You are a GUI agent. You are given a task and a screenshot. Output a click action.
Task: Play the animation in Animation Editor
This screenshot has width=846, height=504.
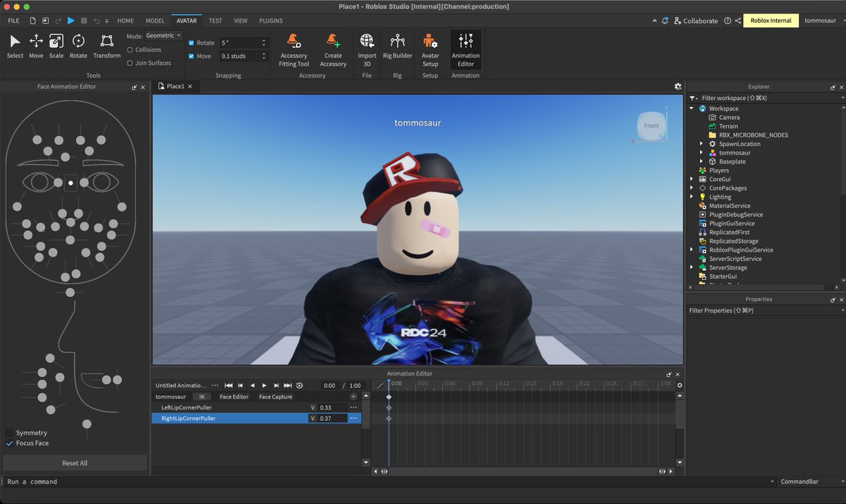(x=264, y=386)
